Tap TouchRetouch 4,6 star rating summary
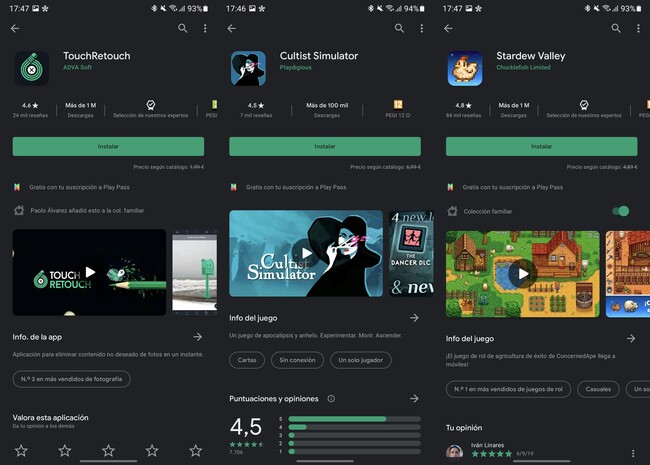This screenshot has width=650, height=465. pos(30,110)
